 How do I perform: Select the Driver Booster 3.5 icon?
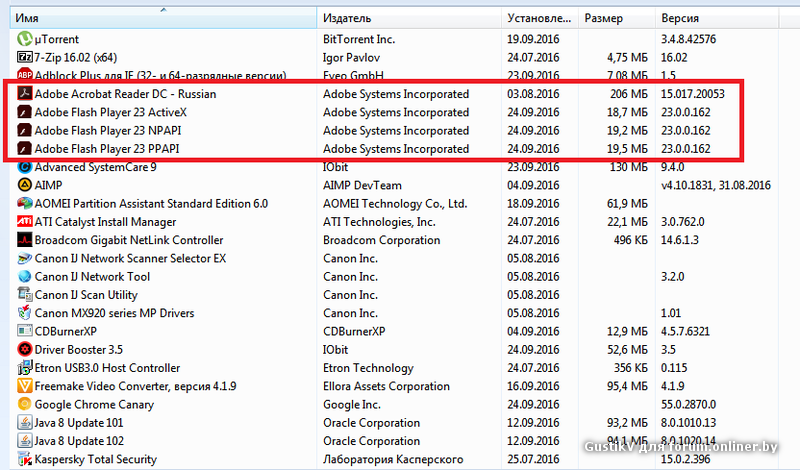(26, 350)
